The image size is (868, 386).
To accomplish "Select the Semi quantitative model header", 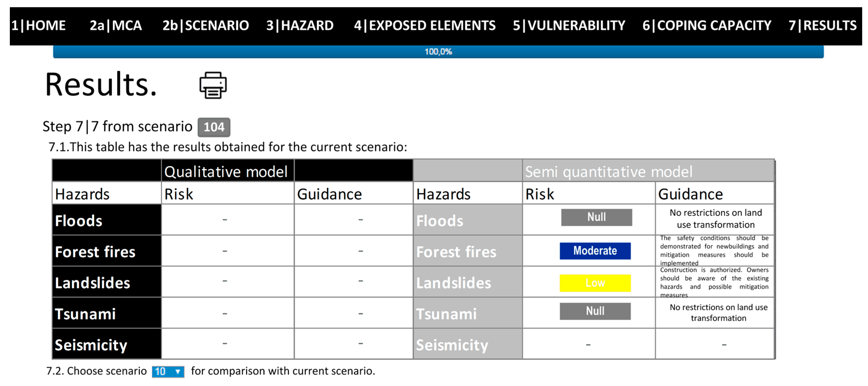I will point(609,172).
